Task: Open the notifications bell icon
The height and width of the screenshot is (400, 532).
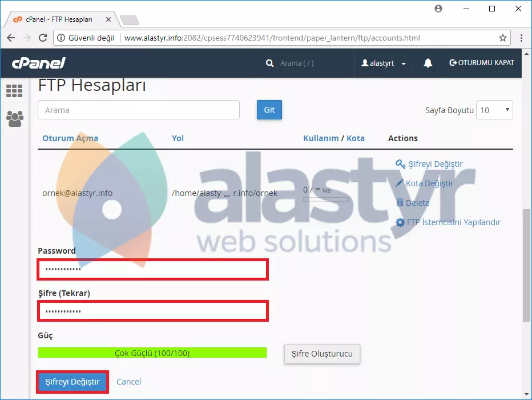Action: 428,63
